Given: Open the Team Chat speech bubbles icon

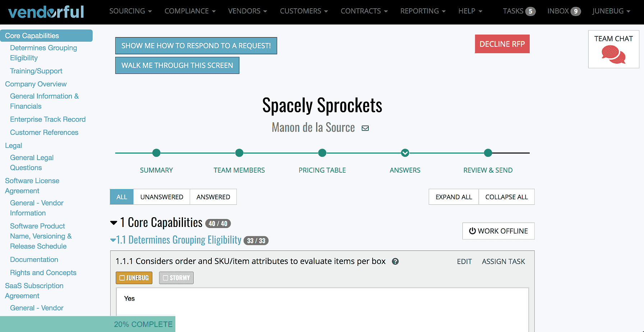Looking at the screenshot, I should click(x=613, y=55).
